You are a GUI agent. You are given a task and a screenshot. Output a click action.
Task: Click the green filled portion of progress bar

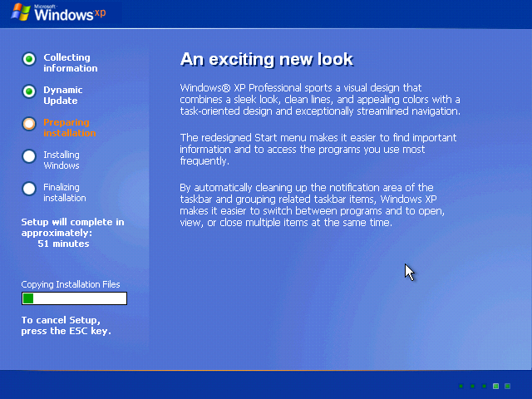pos(28,298)
